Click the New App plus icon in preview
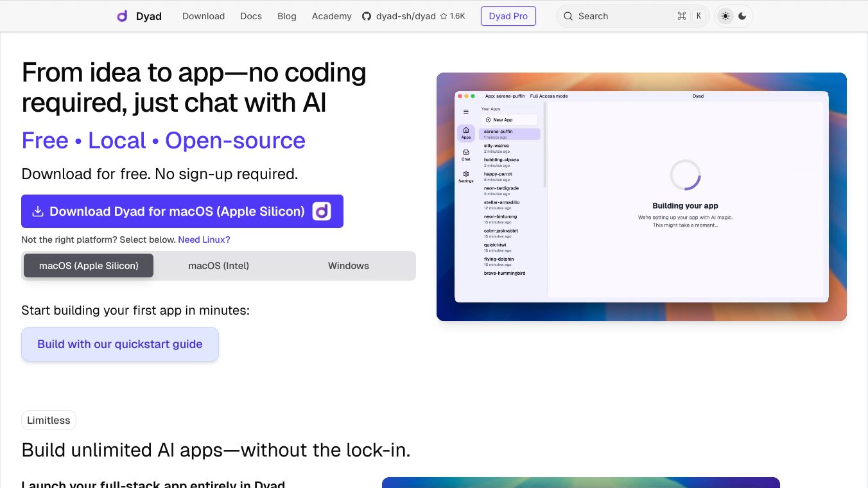868x488 pixels. (488, 120)
